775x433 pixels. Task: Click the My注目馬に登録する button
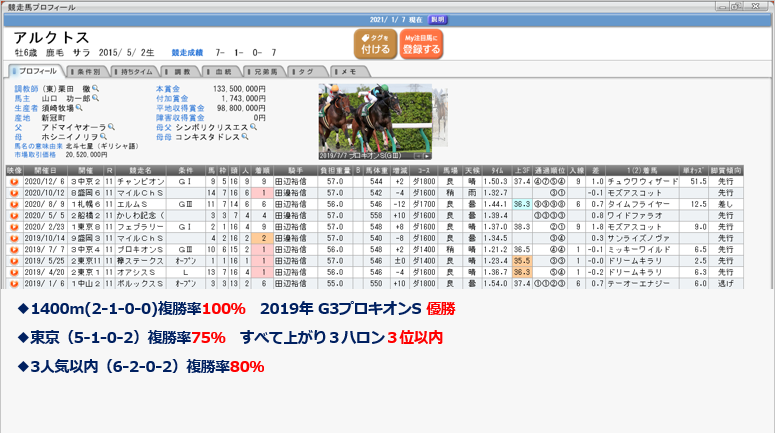click(x=421, y=44)
